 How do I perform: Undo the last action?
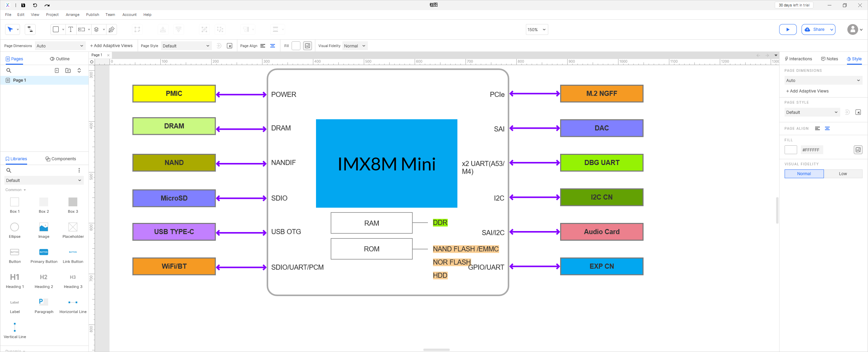pyautogui.click(x=35, y=5)
